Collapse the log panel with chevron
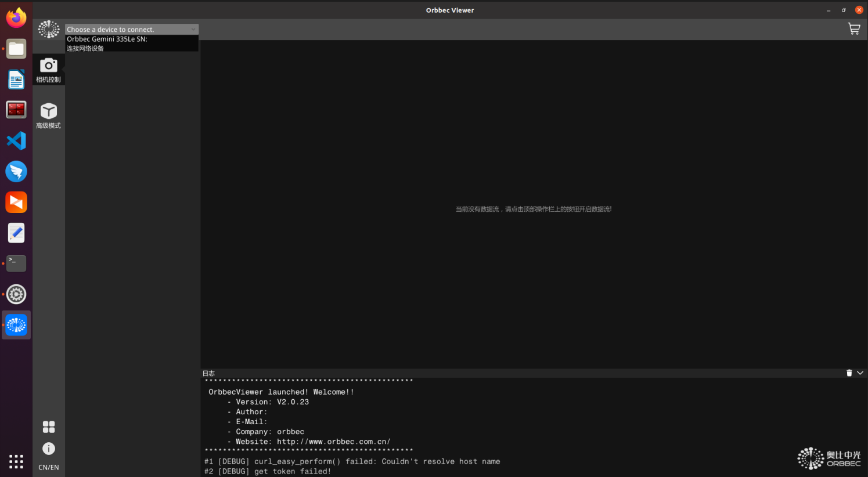Viewport: 868px width, 477px height. click(860, 373)
